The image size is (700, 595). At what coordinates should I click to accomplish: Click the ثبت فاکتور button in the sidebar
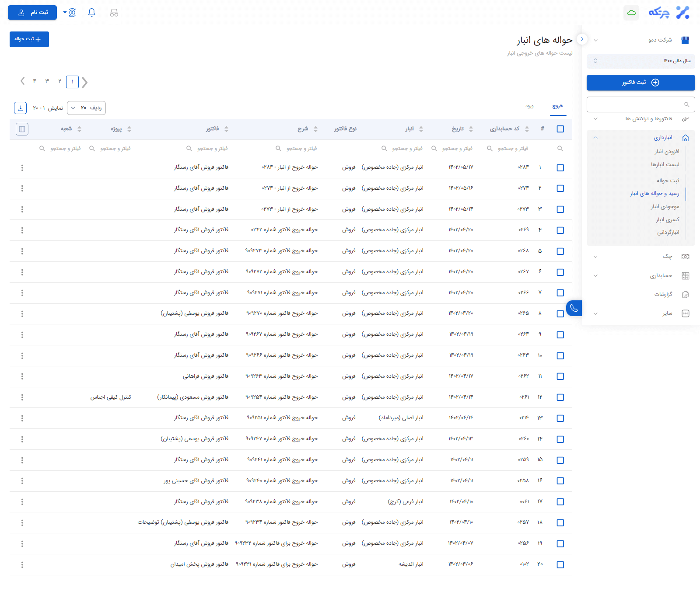pyautogui.click(x=640, y=83)
